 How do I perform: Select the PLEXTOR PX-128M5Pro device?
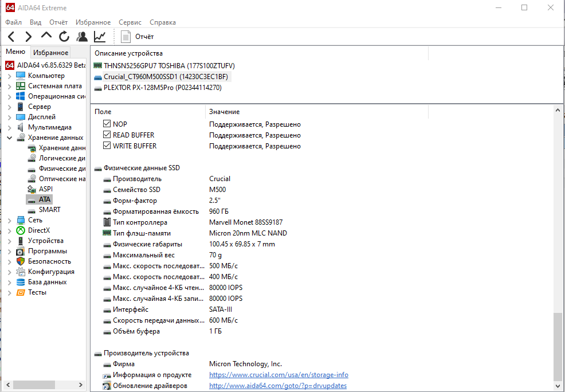tap(158, 88)
